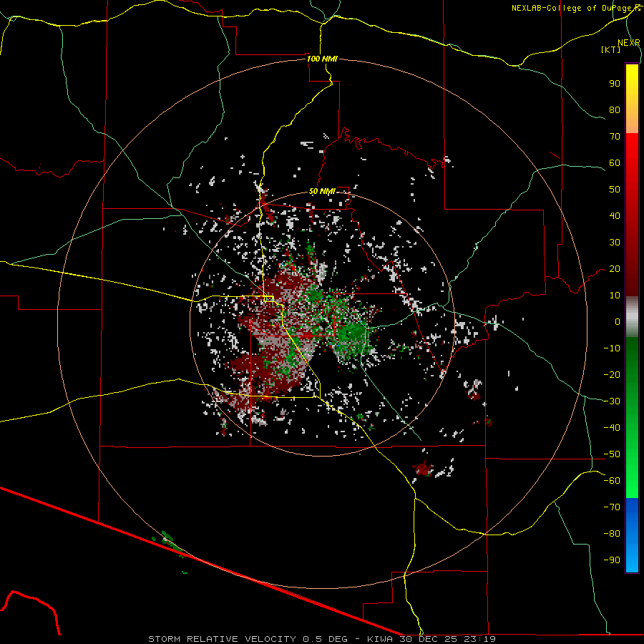Click the positive 30 scale value

(615, 243)
